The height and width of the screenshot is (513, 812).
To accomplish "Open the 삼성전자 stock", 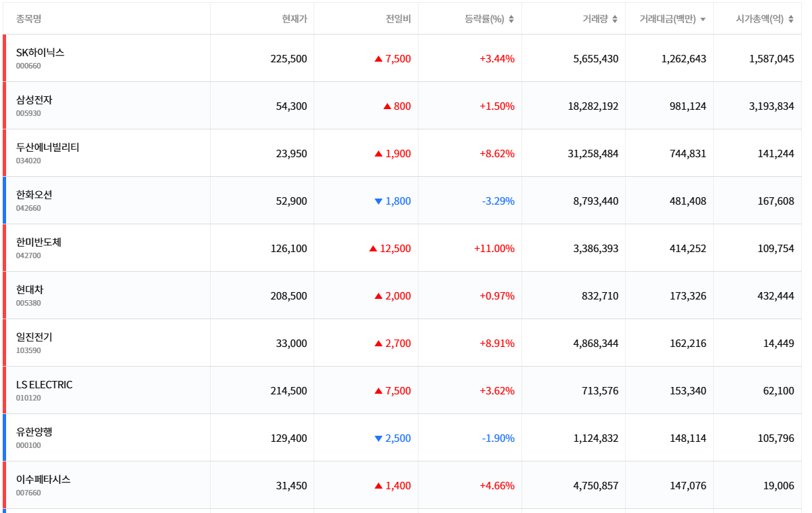I will (x=34, y=100).
